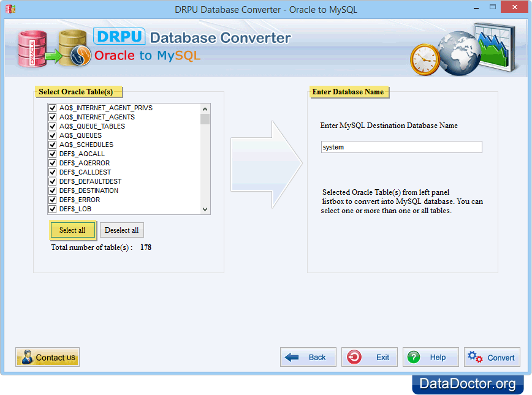The image size is (532, 395).
Task: Close the DRPU Database Converter window
Action: coord(515,7)
